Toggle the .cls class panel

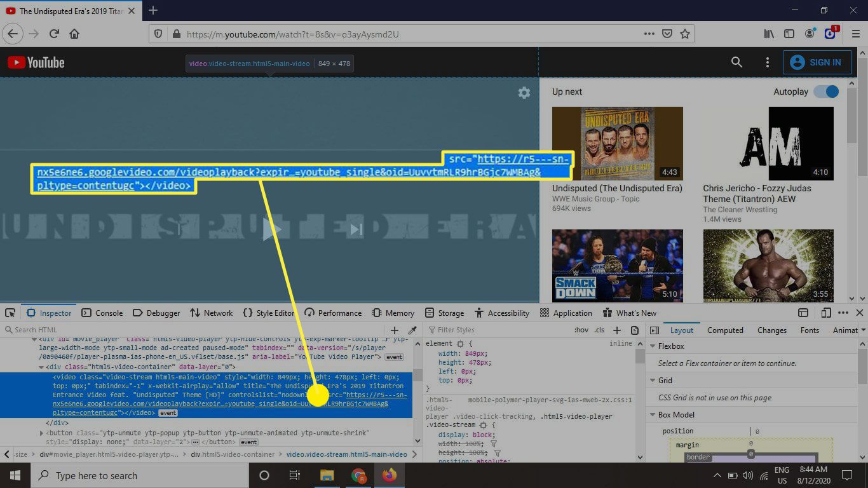coord(599,330)
